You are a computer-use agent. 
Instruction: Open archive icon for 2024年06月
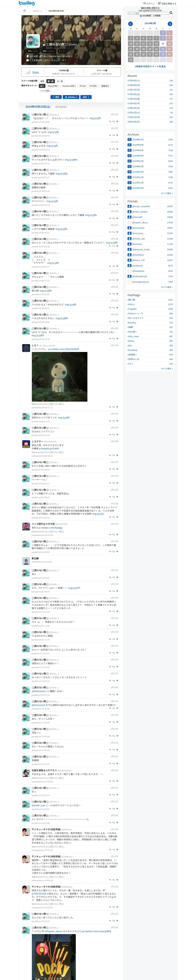pyautogui.click(x=129, y=145)
